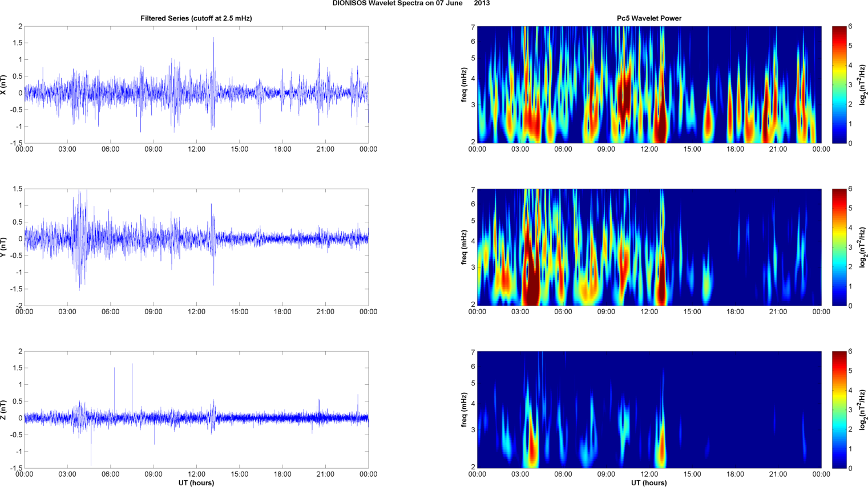This screenshot has width=868, height=487.
Task: Select the 'UT (hours)' label under Z series plot
Action: pos(196,482)
